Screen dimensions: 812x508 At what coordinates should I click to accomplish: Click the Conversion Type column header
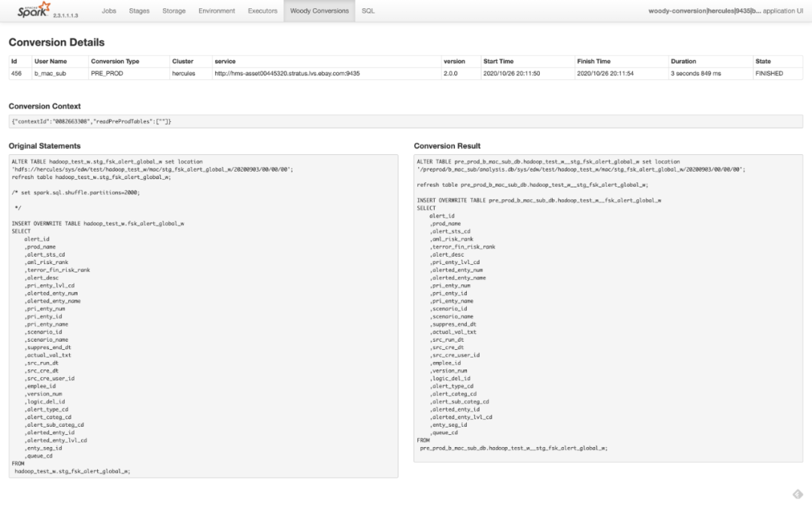[x=114, y=62]
